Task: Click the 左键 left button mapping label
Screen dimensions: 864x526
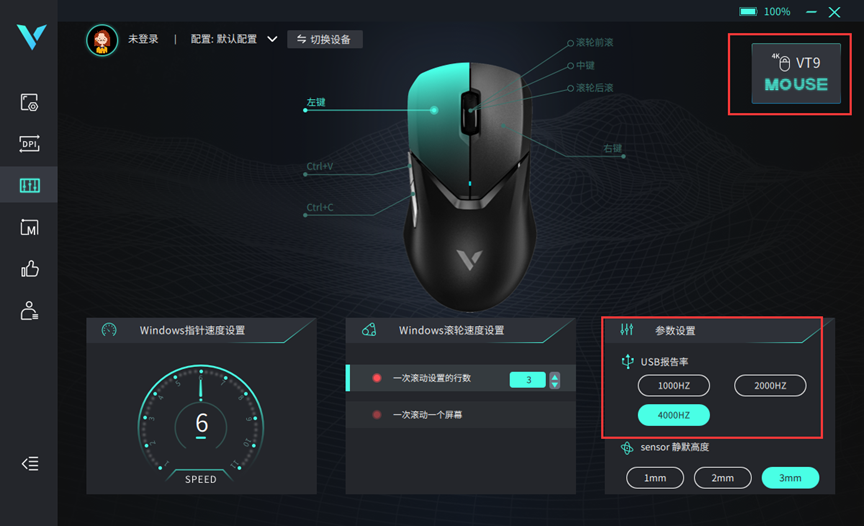Action: point(316,102)
